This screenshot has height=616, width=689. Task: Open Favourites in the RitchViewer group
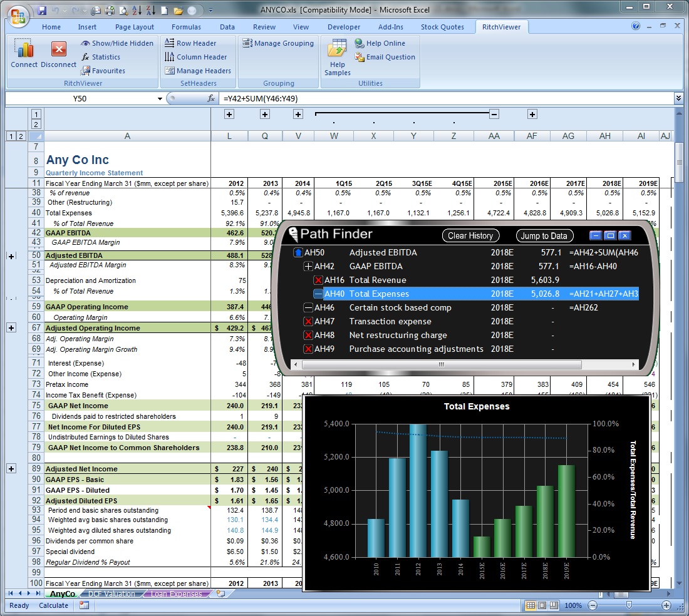click(x=103, y=71)
